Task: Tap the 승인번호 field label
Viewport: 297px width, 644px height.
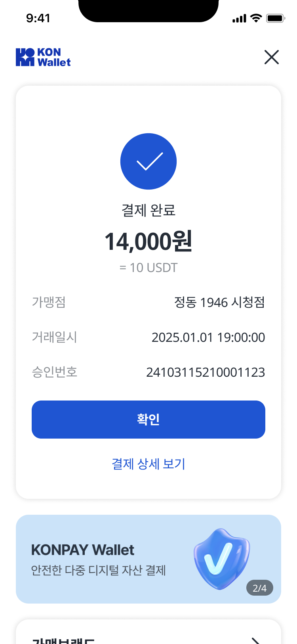Action: click(55, 372)
